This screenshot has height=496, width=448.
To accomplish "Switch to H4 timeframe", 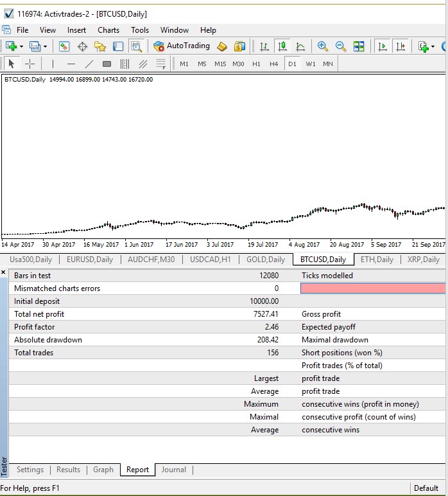I will pyautogui.click(x=273, y=64).
